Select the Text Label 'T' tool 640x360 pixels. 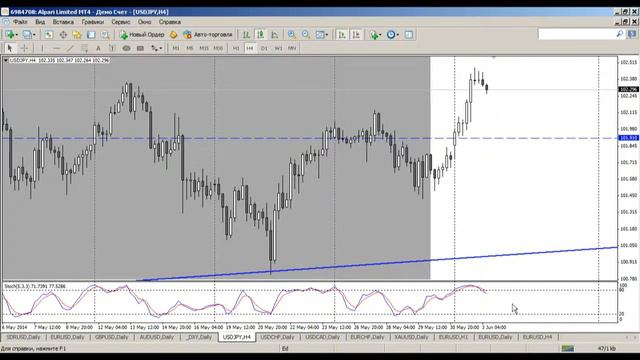(112, 48)
